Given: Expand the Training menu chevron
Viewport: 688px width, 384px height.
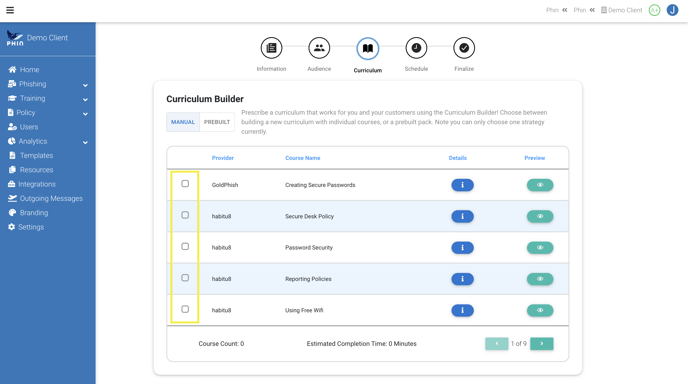Looking at the screenshot, I should pyautogui.click(x=85, y=100).
